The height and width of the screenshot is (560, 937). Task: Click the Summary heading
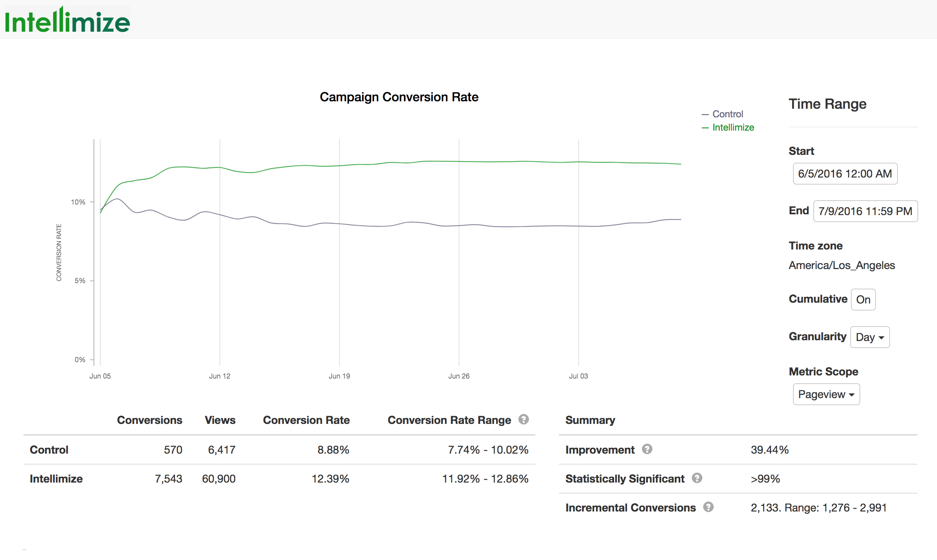click(590, 420)
